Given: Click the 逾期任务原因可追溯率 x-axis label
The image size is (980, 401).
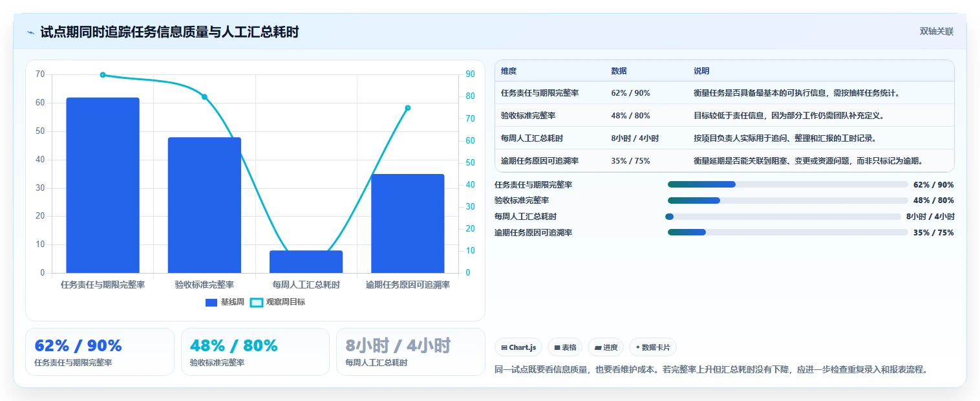Looking at the screenshot, I should (x=408, y=285).
